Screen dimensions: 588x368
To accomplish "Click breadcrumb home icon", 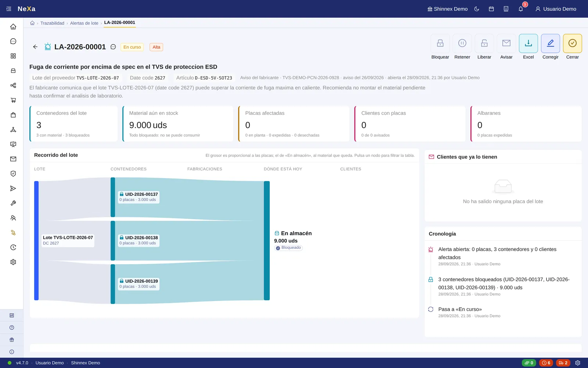I will [32, 23].
